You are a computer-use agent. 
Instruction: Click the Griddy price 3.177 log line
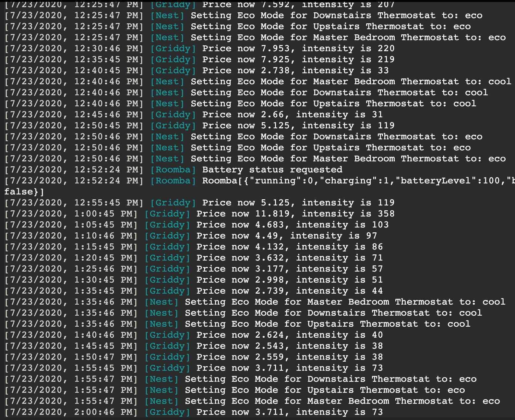tap(194, 269)
